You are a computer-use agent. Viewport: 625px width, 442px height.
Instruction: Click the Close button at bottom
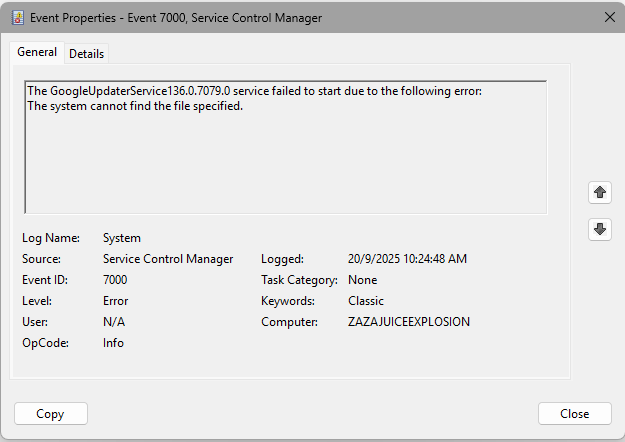tap(574, 413)
